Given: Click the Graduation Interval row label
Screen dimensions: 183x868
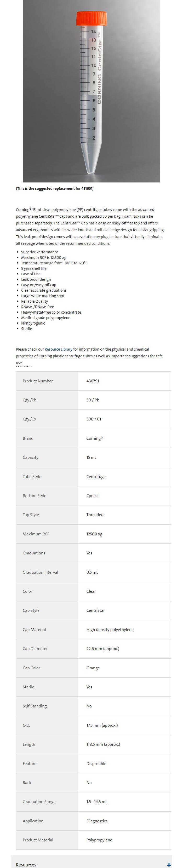Looking at the screenshot, I should pyautogui.click(x=40, y=572).
